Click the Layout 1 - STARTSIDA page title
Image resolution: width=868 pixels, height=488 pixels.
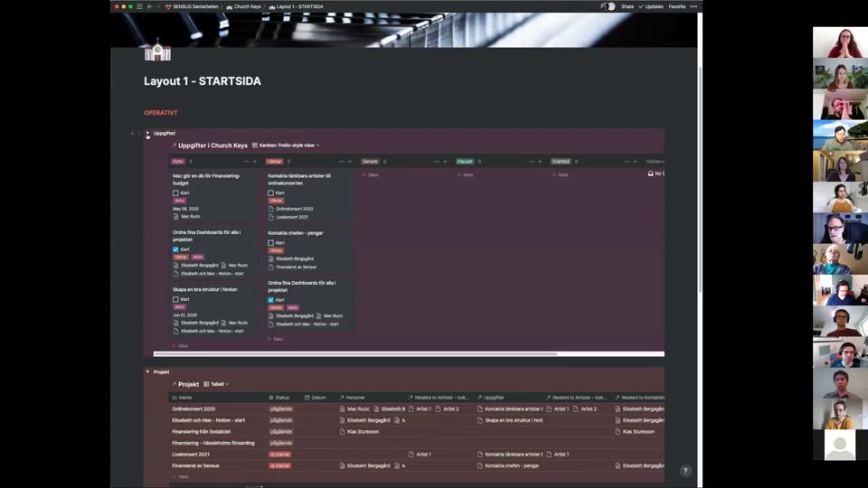click(x=203, y=81)
